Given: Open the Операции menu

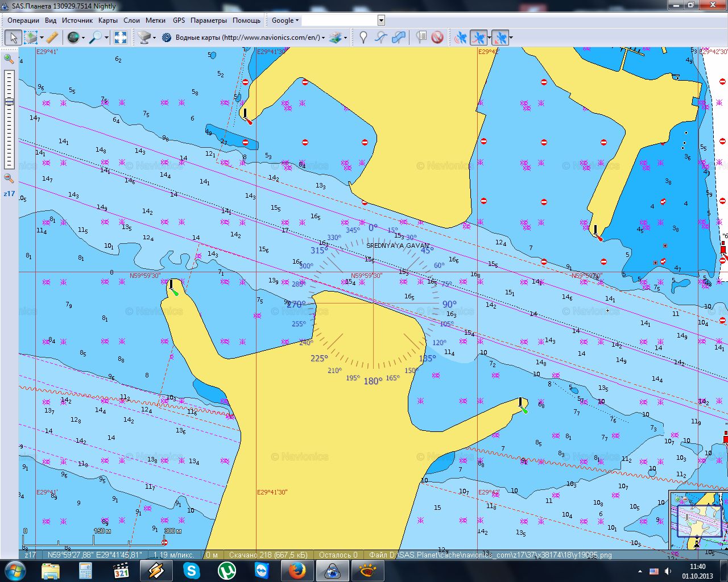Looking at the screenshot, I should 23,20.
